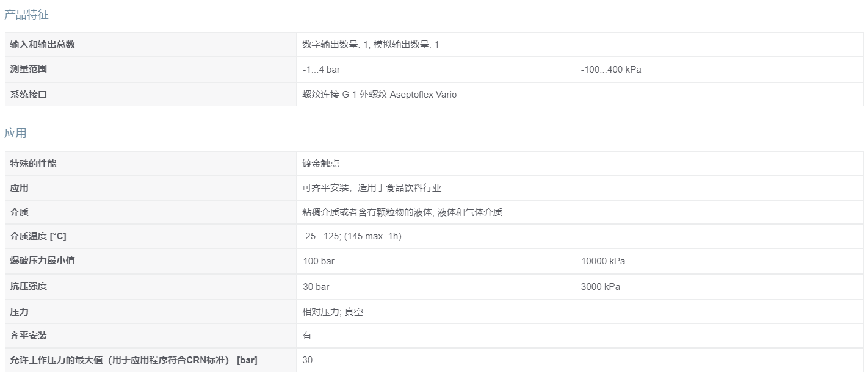The image size is (868, 376).
Task: Click the 100 bar burst pressure value
Action: 319,261
